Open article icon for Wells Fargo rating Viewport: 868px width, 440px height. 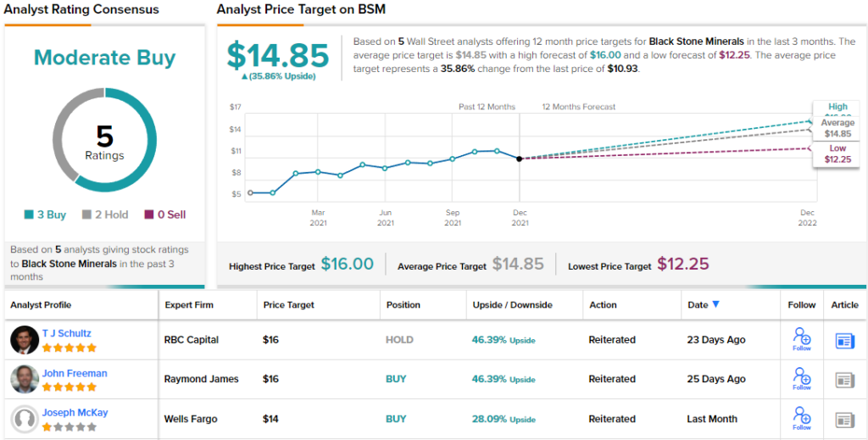tap(844, 419)
